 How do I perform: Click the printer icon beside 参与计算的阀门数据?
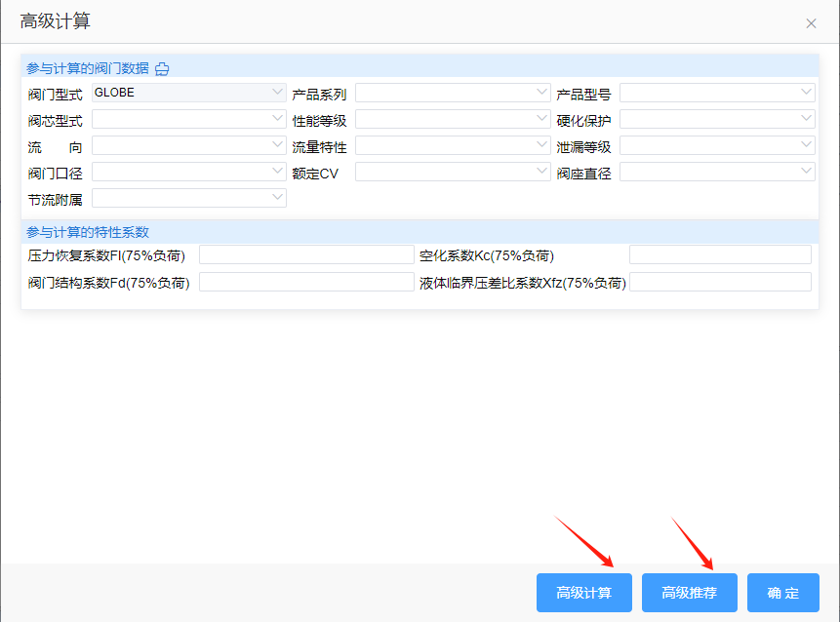[163, 68]
